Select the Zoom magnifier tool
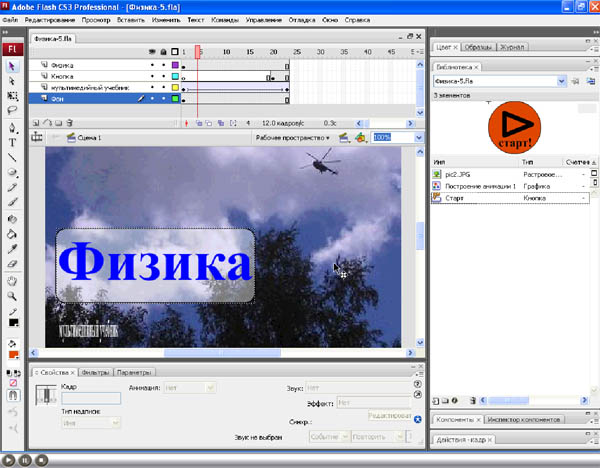600x468 pixels. 12,296
